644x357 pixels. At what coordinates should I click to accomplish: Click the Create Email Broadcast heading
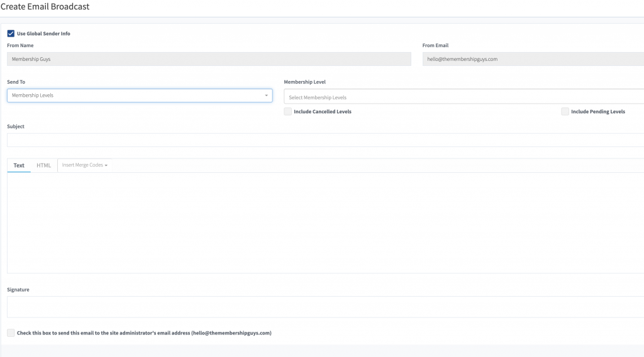(45, 6)
